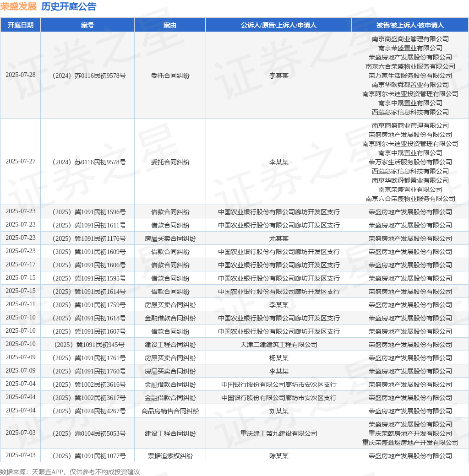Screen dimensions: 469x476
Task: Select the 案由 column header
Action: [x=170, y=25]
